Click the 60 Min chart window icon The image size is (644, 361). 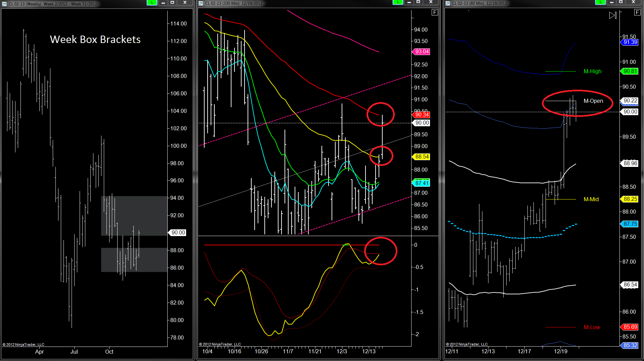448,3
